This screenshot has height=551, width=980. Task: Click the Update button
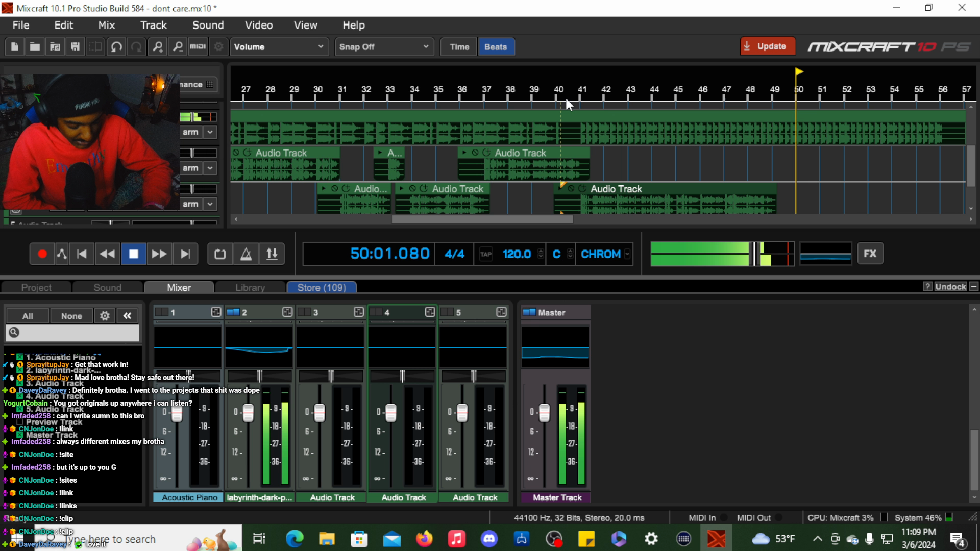pyautogui.click(x=768, y=46)
